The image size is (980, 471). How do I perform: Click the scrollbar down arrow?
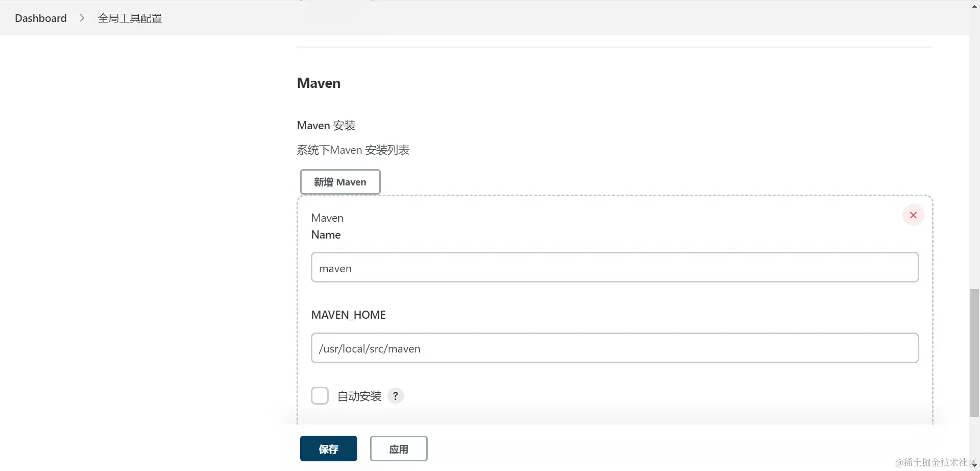point(974,465)
